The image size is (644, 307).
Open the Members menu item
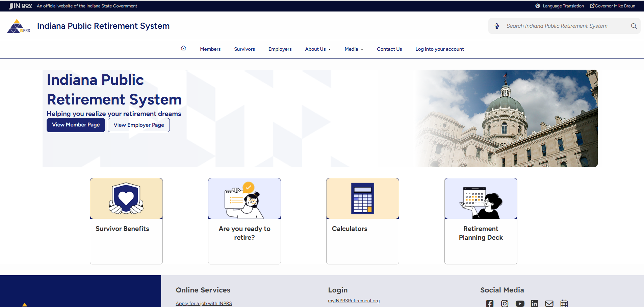210,49
